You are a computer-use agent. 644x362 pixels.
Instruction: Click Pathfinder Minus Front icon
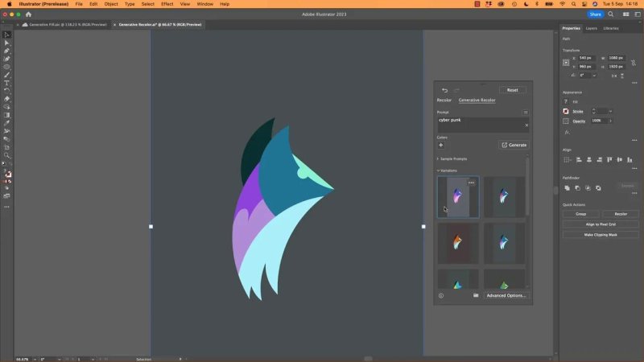coord(577,188)
